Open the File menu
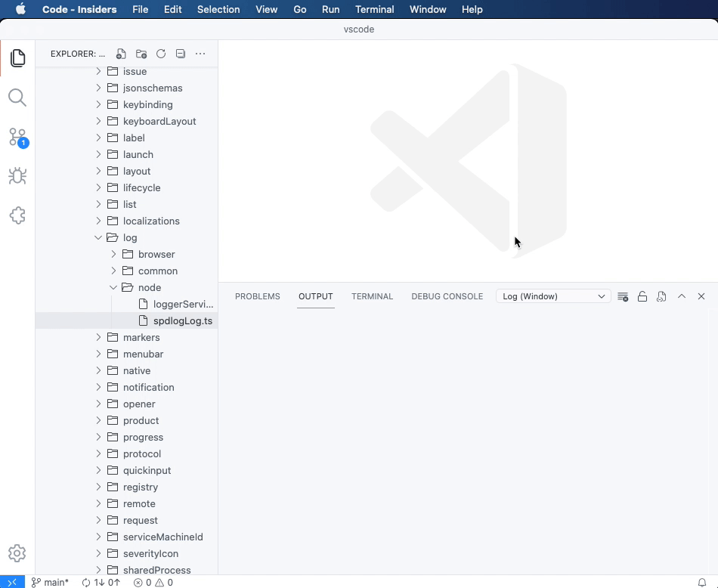This screenshot has width=718, height=588. 140,9
